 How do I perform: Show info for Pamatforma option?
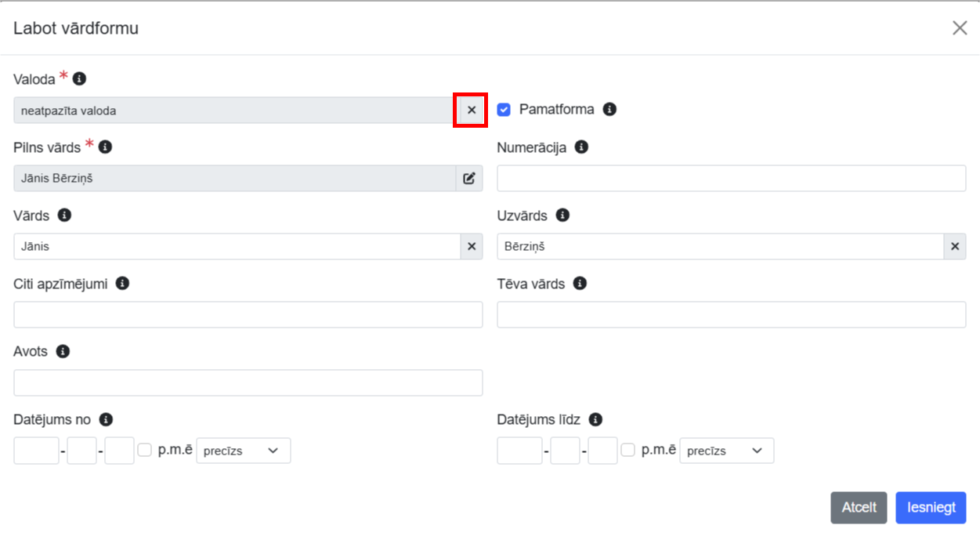tap(609, 110)
